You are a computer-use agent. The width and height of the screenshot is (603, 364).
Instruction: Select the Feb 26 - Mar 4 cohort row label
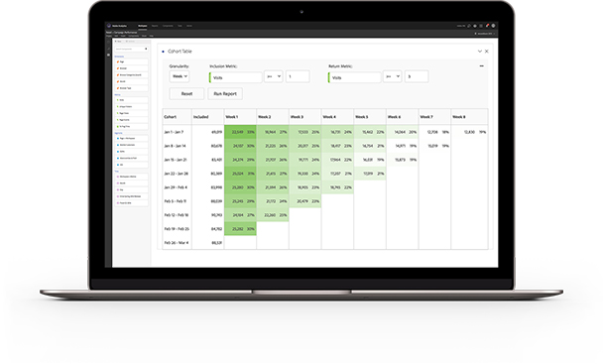point(177,243)
